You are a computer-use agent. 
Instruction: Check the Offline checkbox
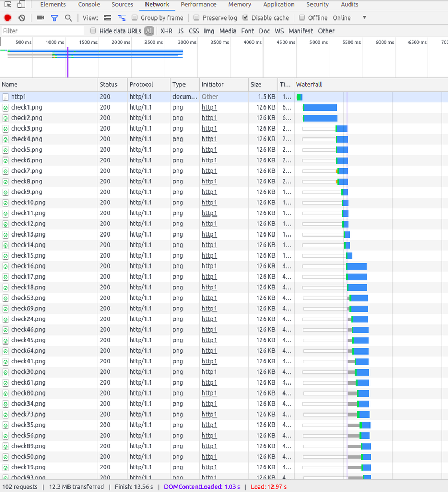pos(301,17)
